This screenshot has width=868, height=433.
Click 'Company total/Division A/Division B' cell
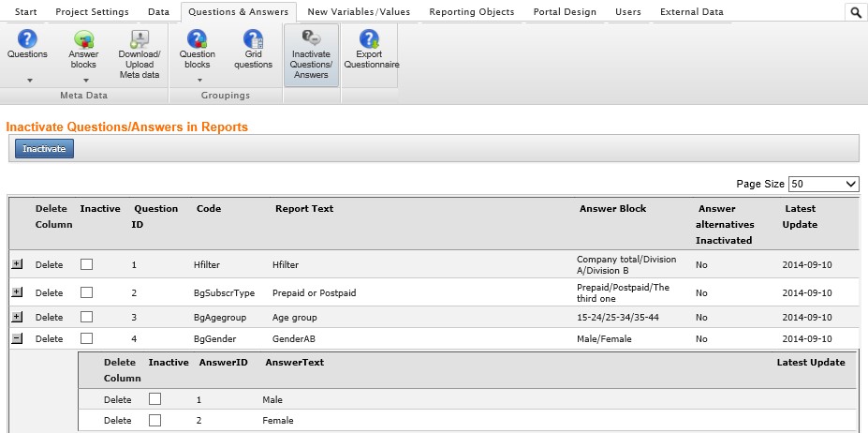pyautogui.click(x=626, y=265)
